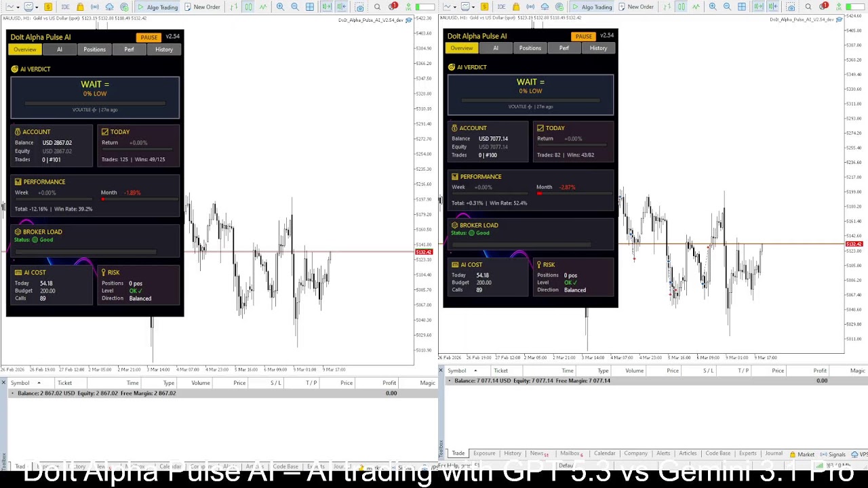The image size is (868, 488).
Task: Expand the indicators dropdown arrow in left toolbar
Action: click(x=37, y=7)
